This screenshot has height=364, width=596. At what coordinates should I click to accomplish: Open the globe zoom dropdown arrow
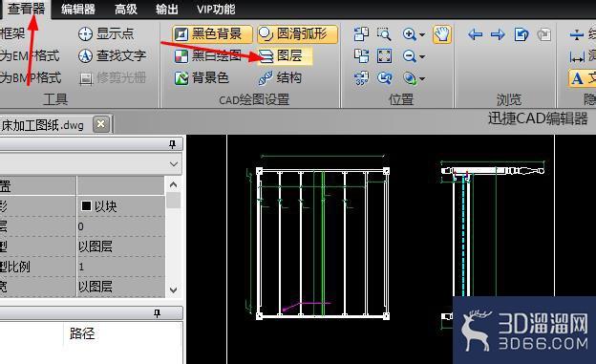422,79
